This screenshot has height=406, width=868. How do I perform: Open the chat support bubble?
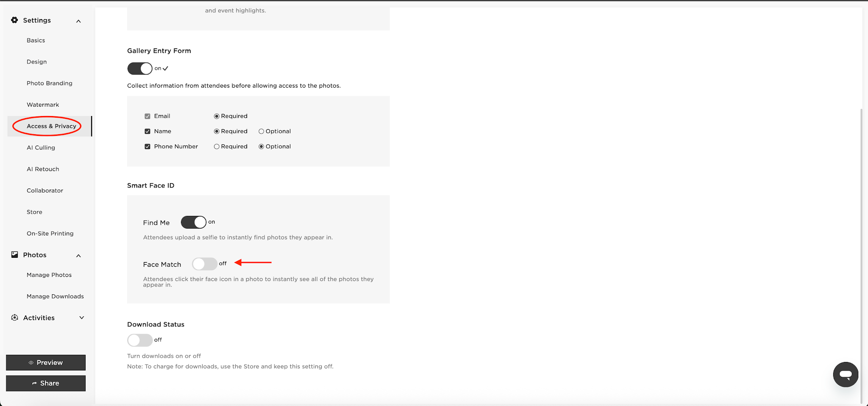[846, 374]
